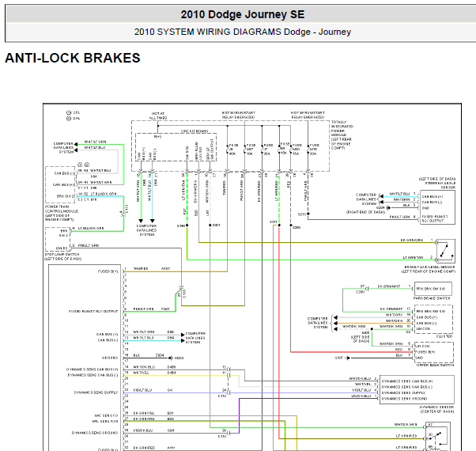
Task: Click the "2.4L" engine legend entry
Action: (74, 118)
